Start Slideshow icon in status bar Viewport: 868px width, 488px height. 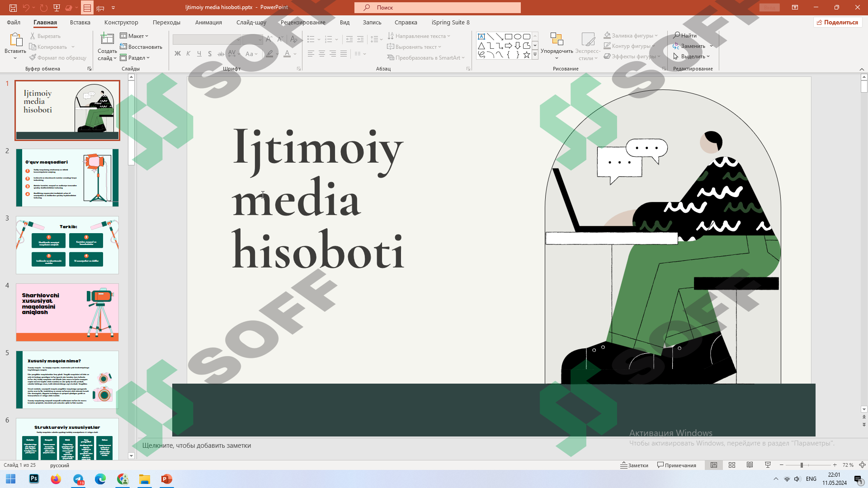(768, 465)
